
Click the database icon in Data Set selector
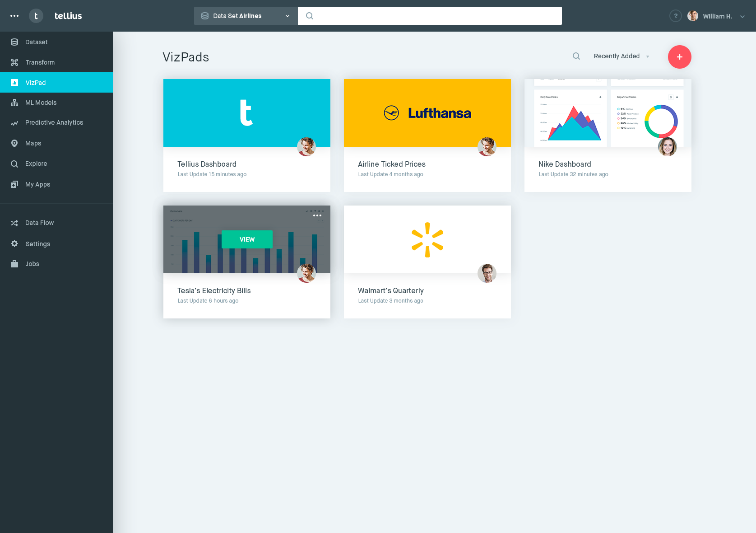(204, 16)
